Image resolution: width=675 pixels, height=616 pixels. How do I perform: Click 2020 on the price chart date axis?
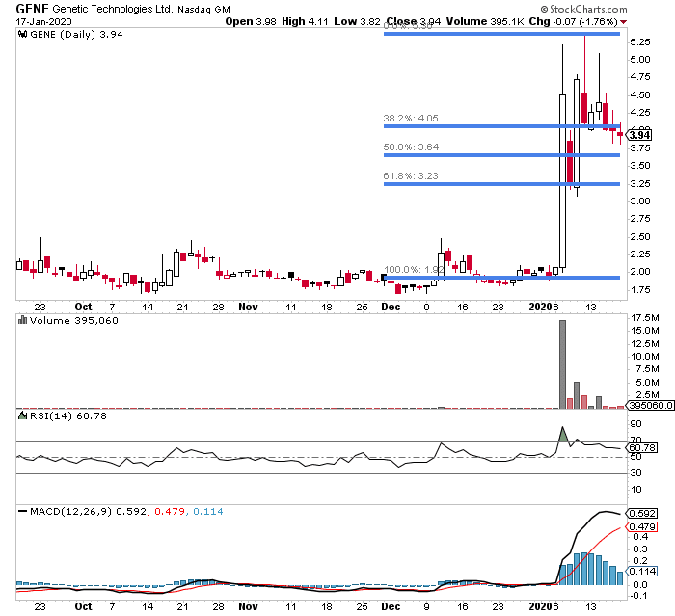click(x=541, y=307)
